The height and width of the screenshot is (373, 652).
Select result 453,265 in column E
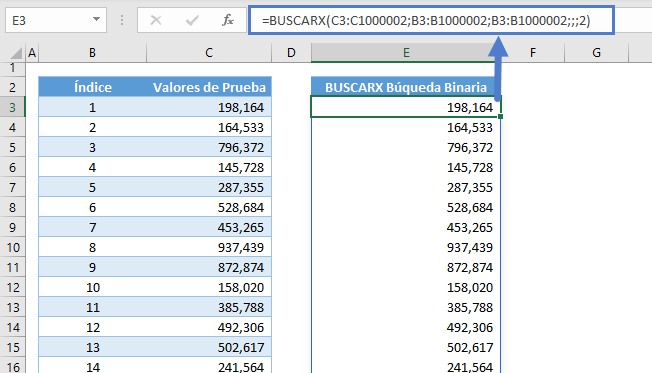click(x=406, y=227)
